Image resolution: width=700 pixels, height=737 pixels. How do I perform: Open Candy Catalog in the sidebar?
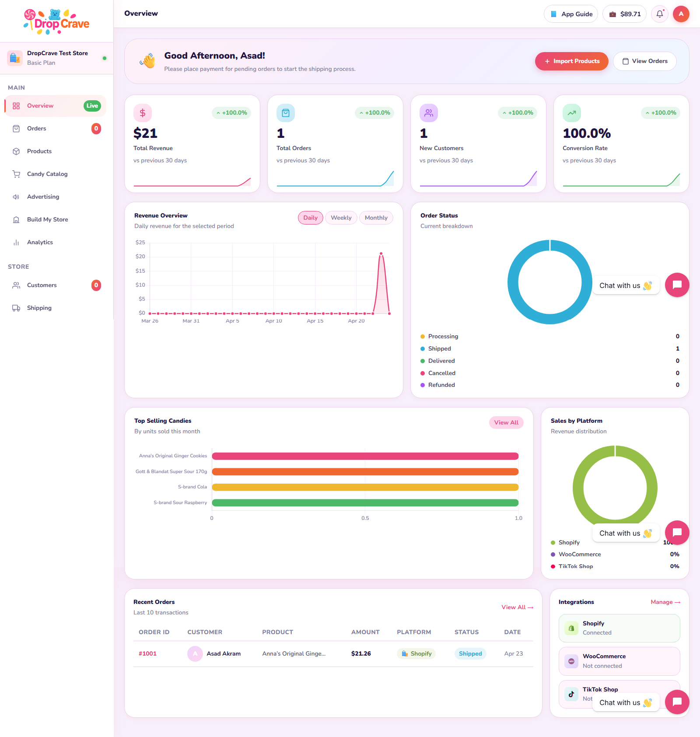pos(55,174)
